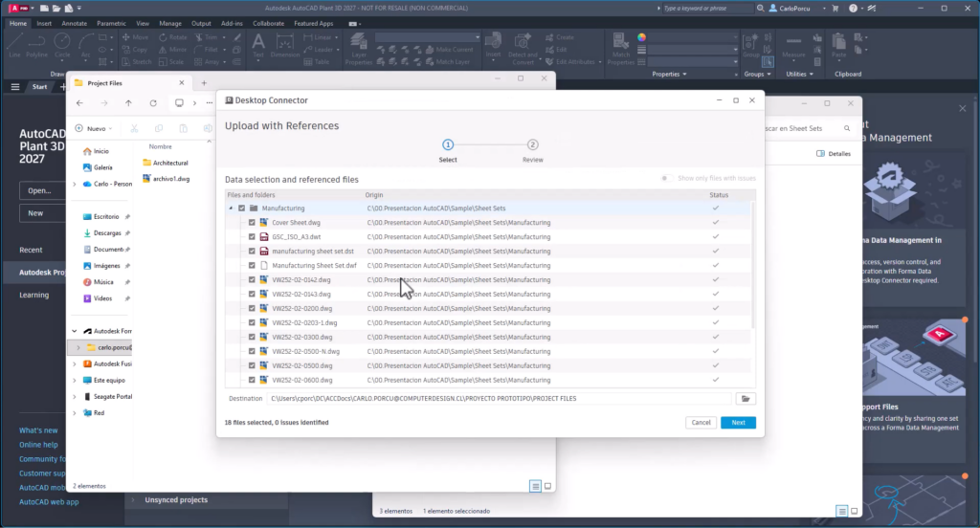
Task: Open the Manage ribbon tab
Action: 170,24
